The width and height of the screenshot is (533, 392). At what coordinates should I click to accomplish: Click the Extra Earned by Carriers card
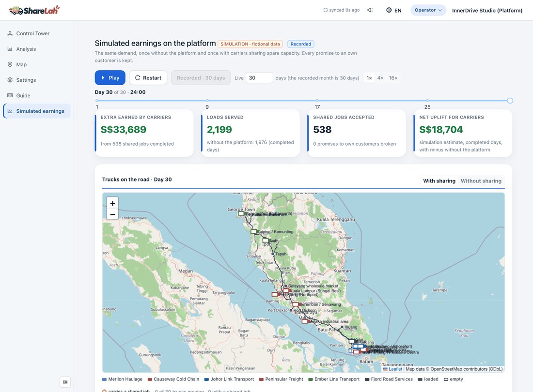(144, 133)
